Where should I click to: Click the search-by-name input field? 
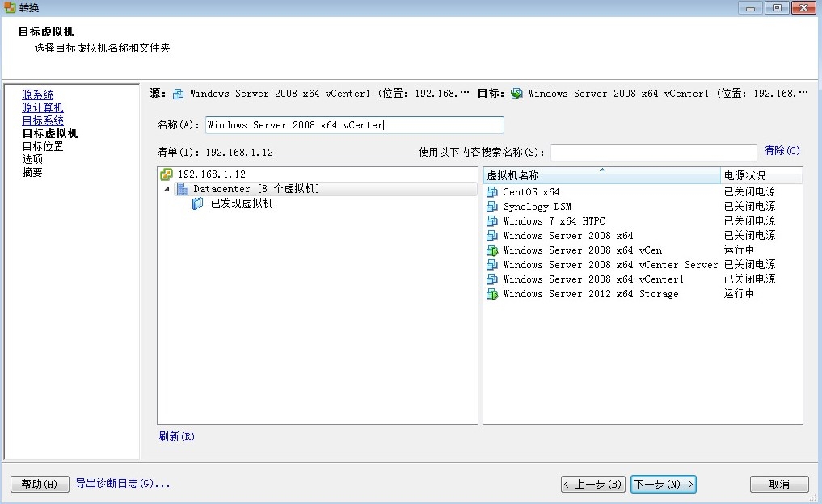[x=654, y=152]
